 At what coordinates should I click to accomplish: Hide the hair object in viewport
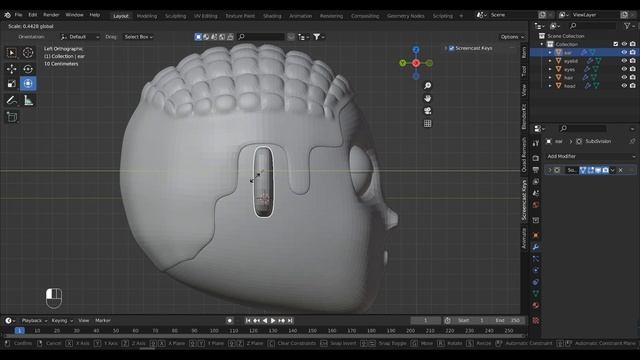(624, 77)
